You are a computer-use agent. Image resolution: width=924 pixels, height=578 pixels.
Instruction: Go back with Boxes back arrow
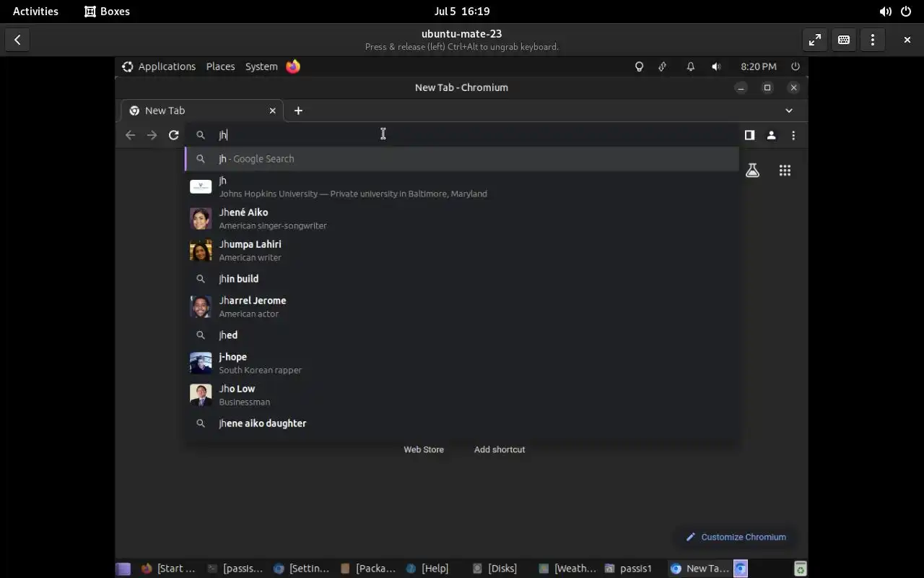pos(17,40)
